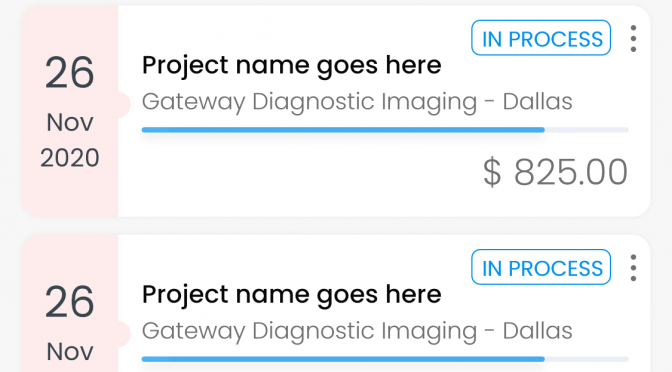Viewport: 672px width, 372px height.
Task: Click the empty area left of $ 825.00
Action: [x=309, y=172]
